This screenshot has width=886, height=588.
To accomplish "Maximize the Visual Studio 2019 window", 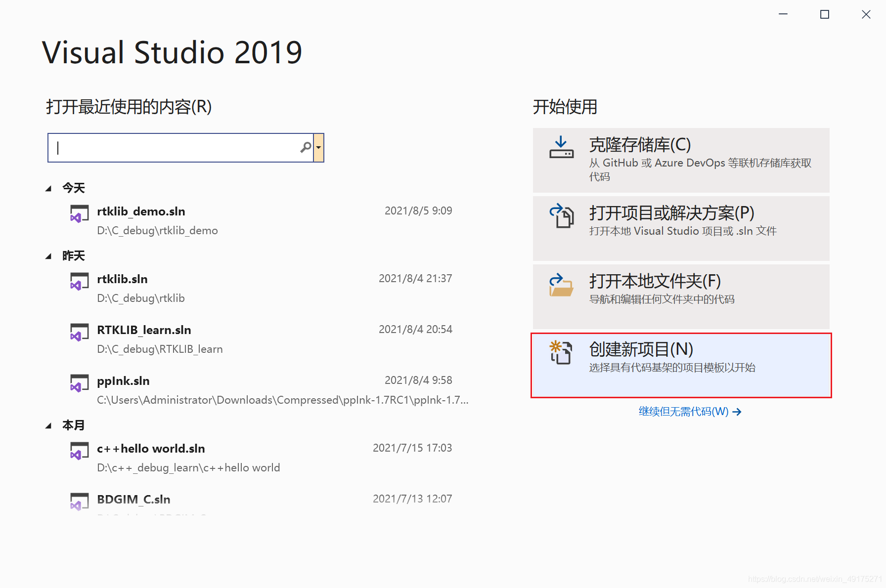I will pyautogui.click(x=825, y=14).
